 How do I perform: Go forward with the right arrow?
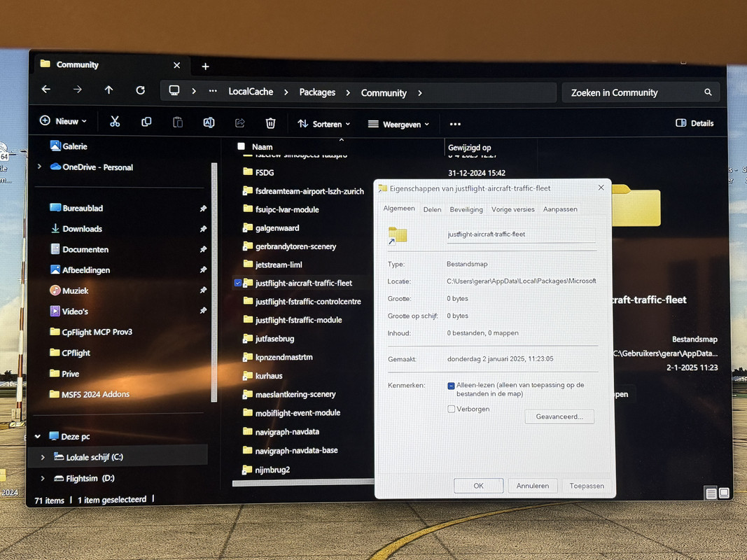click(77, 90)
